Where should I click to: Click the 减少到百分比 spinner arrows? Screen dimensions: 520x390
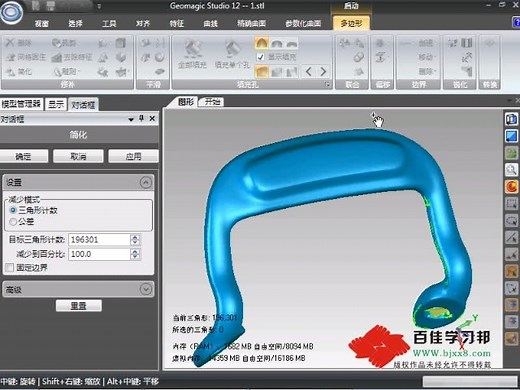point(135,254)
